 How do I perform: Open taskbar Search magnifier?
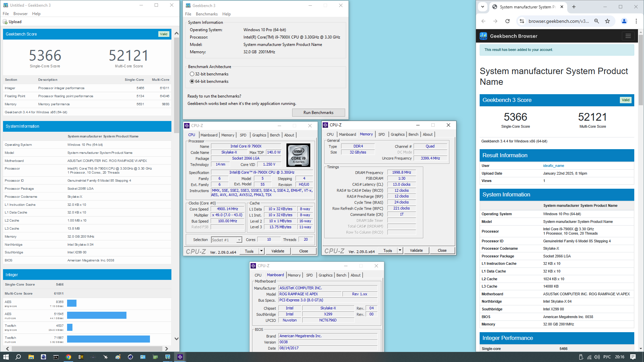pyautogui.click(x=18, y=357)
